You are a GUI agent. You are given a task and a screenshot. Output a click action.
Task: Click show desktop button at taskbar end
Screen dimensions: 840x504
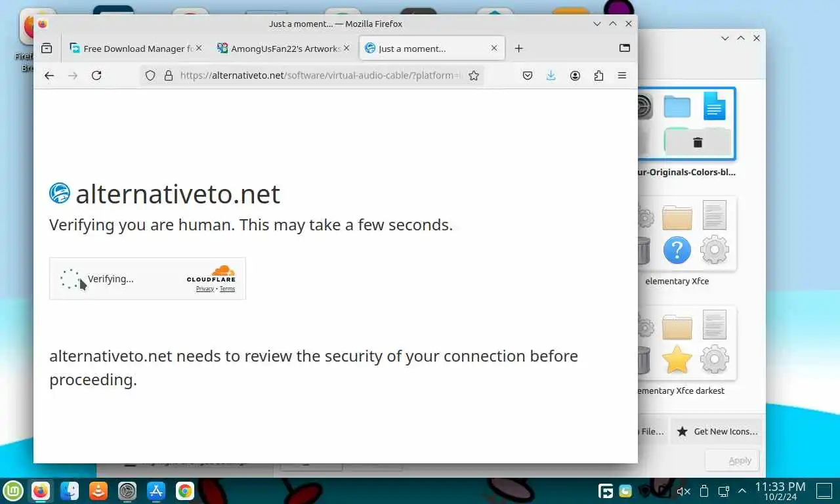click(824, 490)
